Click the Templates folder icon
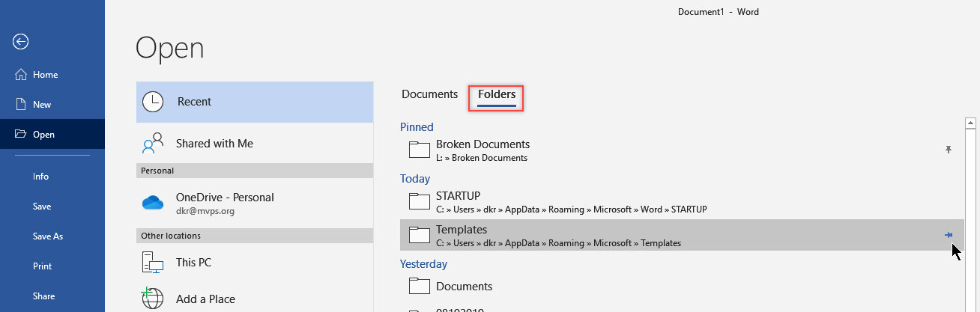Screen dimensions: 980x312 pos(420,235)
